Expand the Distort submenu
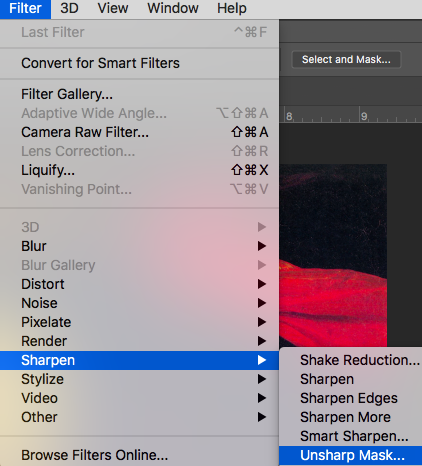This screenshot has height=466, width=422. coord(139,284)
